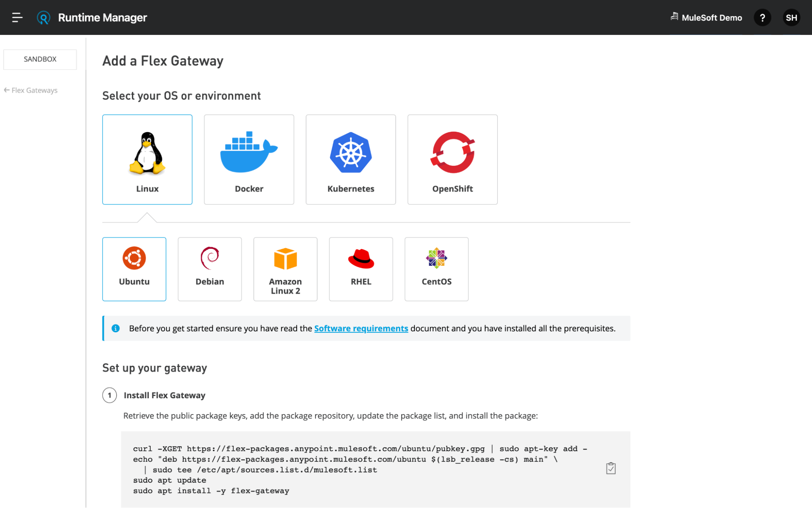The width and height of the screenshot is (812, 508).
Task: Open the Software requirements link
Action: [361, 328]
